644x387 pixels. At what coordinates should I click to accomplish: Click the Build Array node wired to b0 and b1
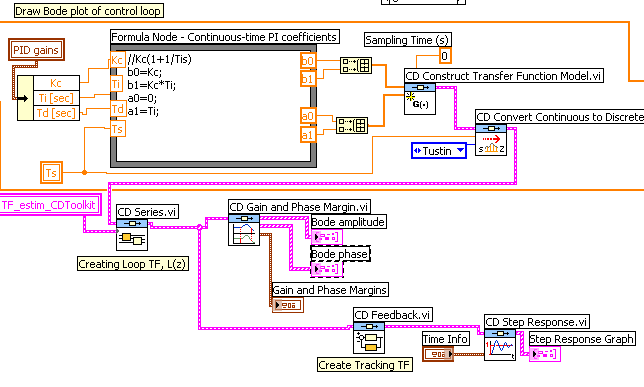click(356, 65)
